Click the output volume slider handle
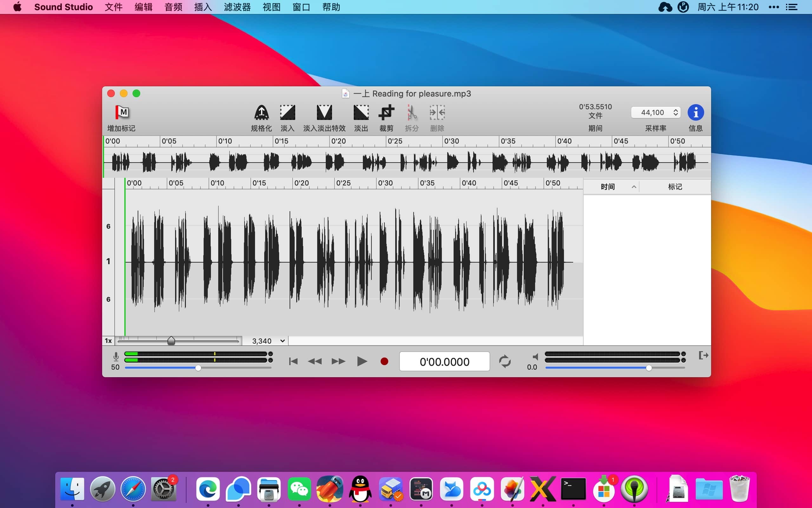 point(649,368)
